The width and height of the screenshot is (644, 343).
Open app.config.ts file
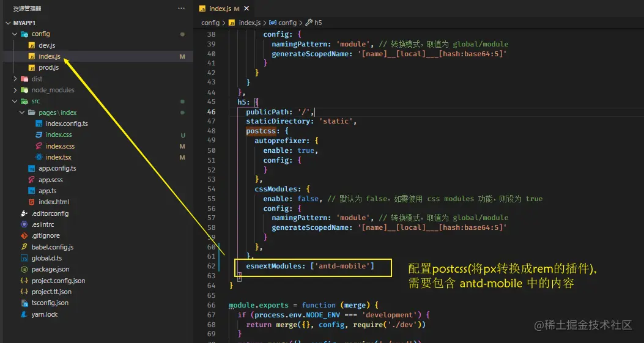(x=57, y=168)
